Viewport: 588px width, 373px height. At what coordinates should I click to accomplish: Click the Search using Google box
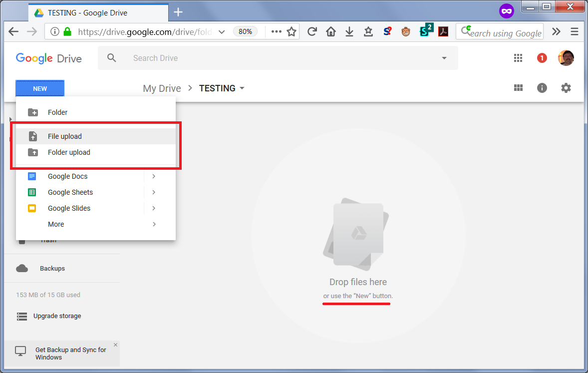click(x=500, y=31)
